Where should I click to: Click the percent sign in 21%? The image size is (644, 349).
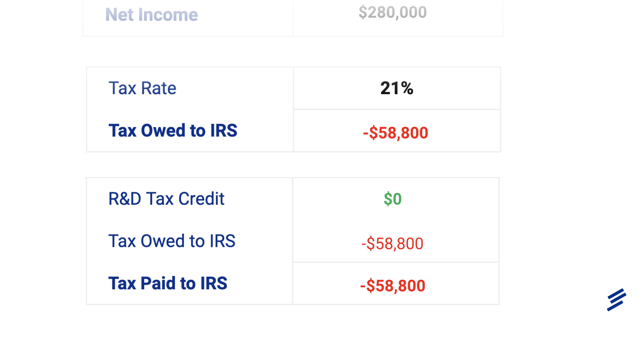click(x=406, y=88)
